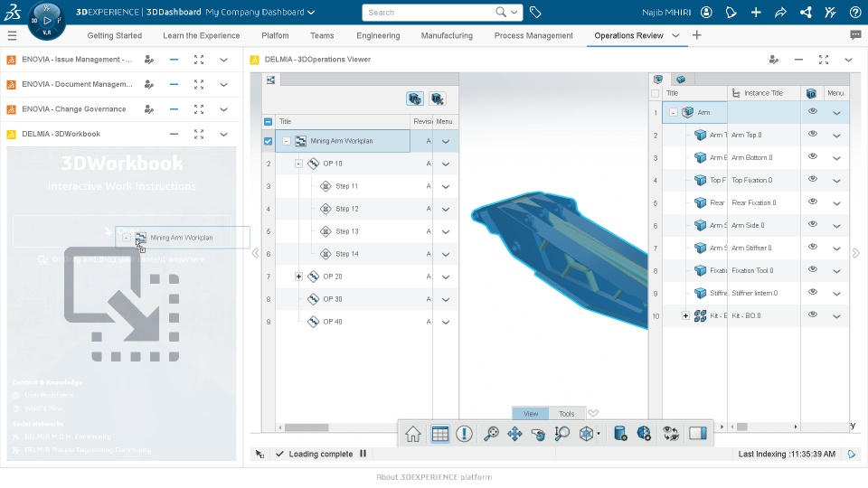Open the hamburger menu
Image resolution: width=868 pixels, height=488 pixels.
click(12, 36)
